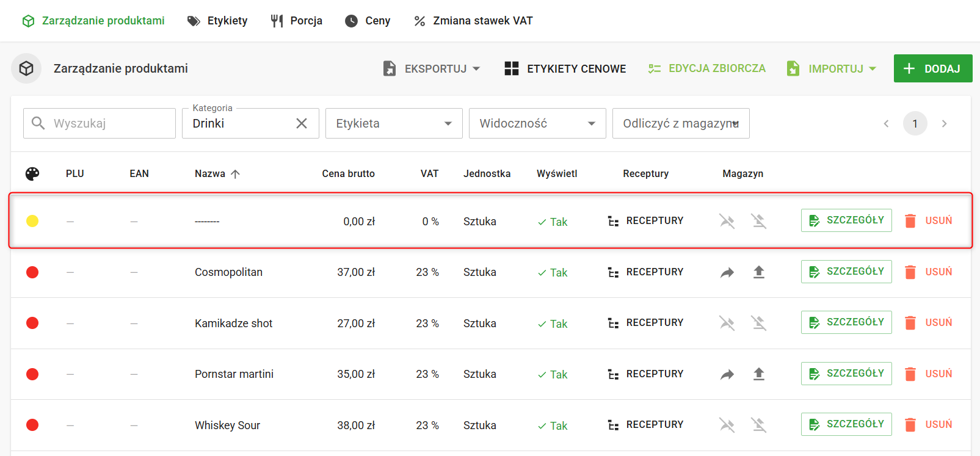Screen dimensions: 980x456
Task: Open the Widoczność dropdown
Action: click(x=537, y=123)
